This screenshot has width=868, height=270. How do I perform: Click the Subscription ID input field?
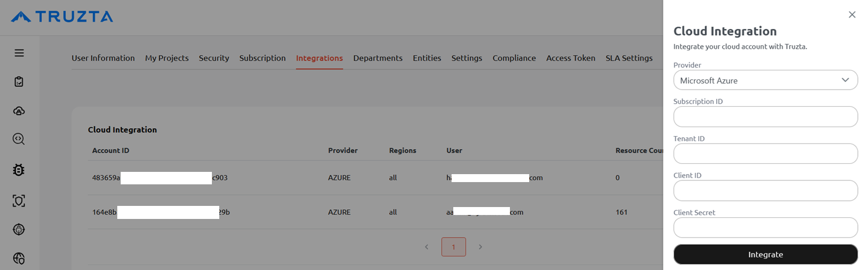[765, 117]
